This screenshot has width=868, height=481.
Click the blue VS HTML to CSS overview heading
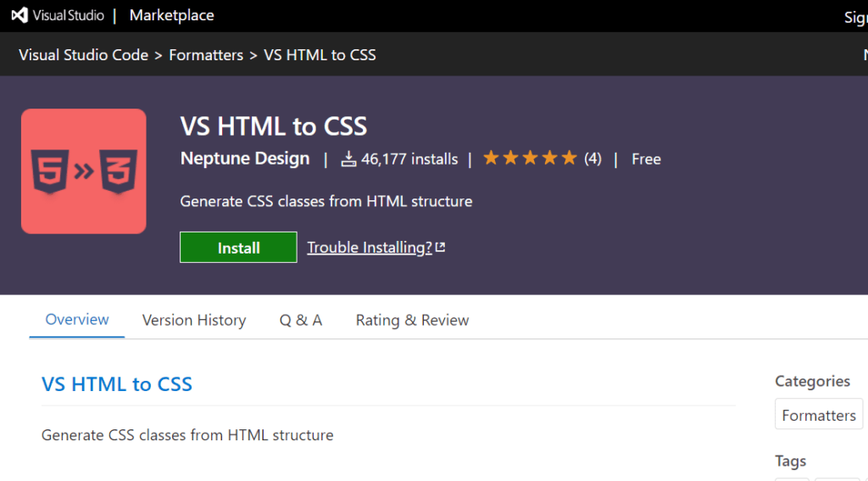[117, 384]
